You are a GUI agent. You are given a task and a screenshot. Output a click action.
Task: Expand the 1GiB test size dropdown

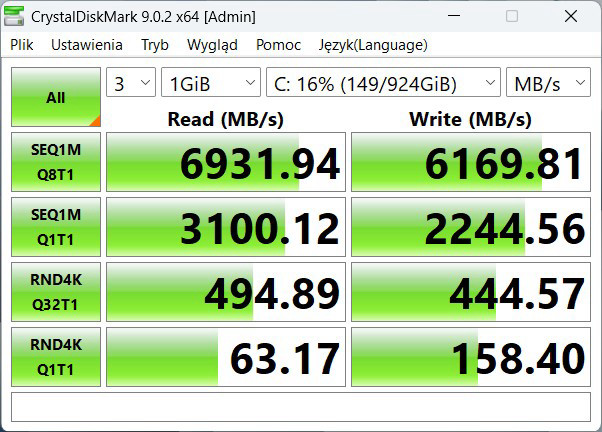click(210, 83)
